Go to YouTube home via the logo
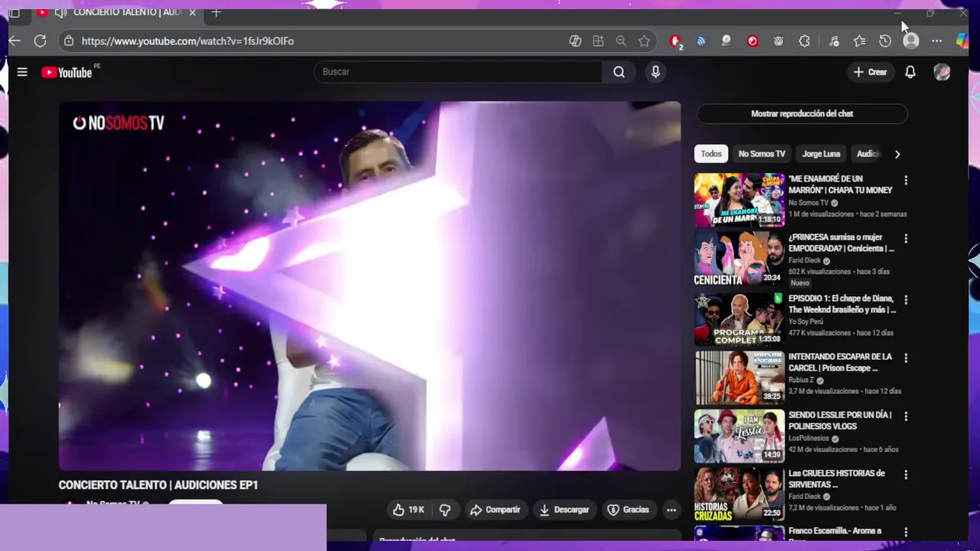980x551 pixels. click(x=67, y=72)
